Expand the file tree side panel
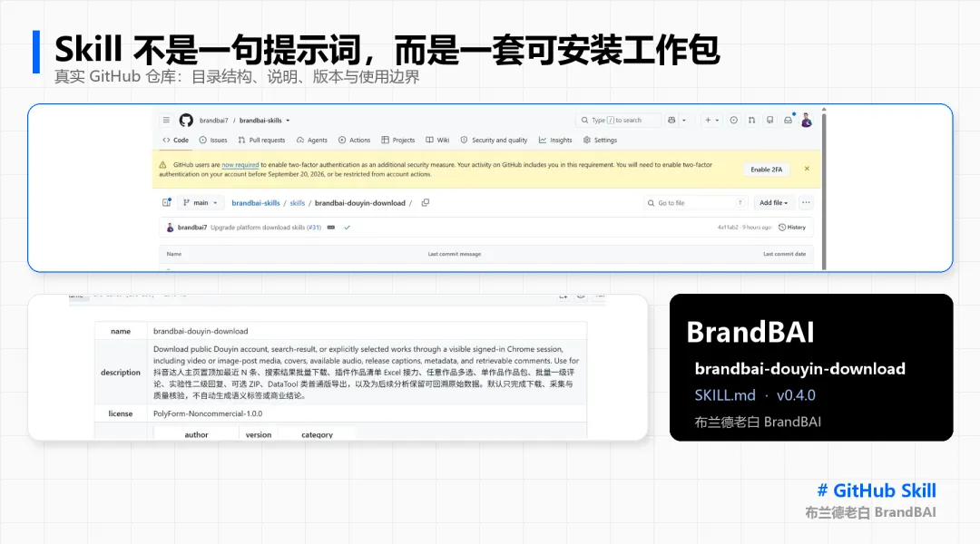Viewport: 980px width, 544px height. pos(166,202)
